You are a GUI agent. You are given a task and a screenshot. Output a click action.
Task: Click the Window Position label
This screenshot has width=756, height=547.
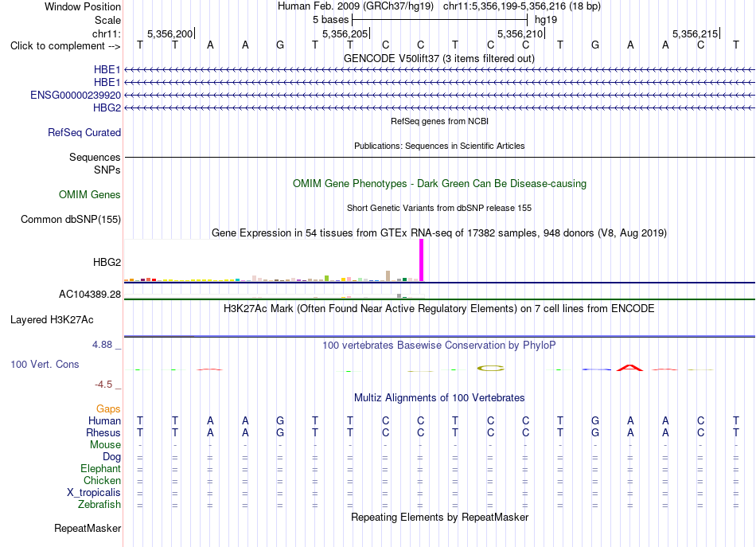point(83,6)
